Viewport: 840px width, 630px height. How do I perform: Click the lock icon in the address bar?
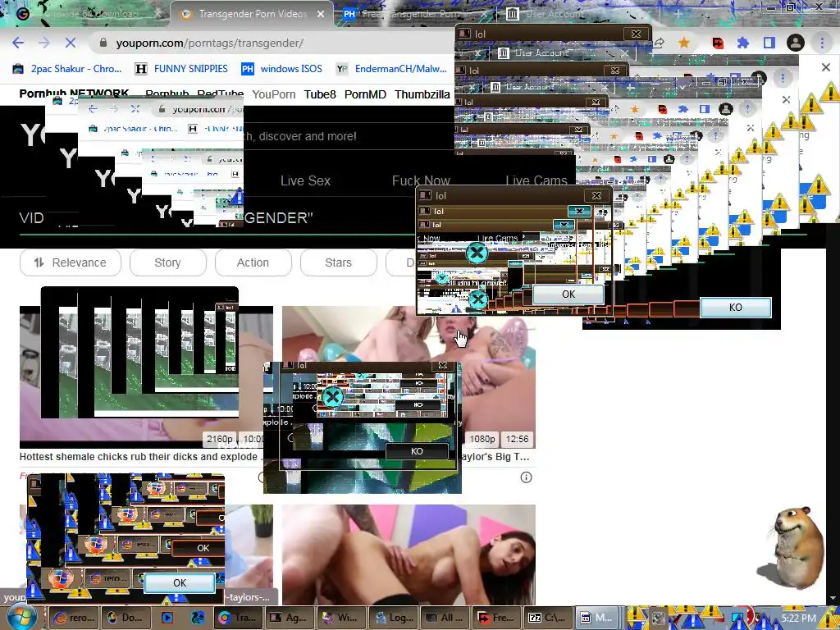103,43
